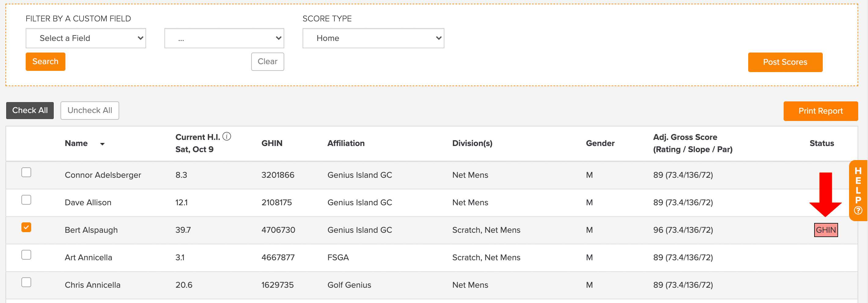The height and width of the screenshot is (303, 868).
Task: Click the Golf Genius affiliation cell
Action: 349,285
